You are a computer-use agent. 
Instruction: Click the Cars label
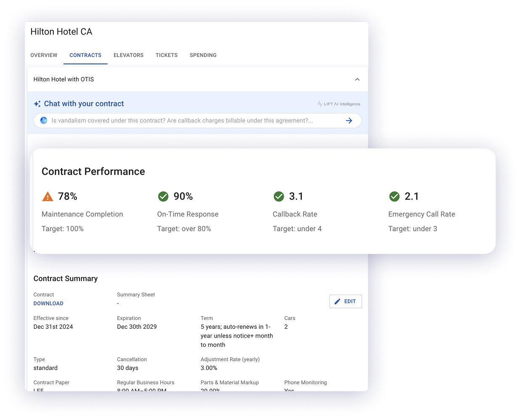click(290, 318)
